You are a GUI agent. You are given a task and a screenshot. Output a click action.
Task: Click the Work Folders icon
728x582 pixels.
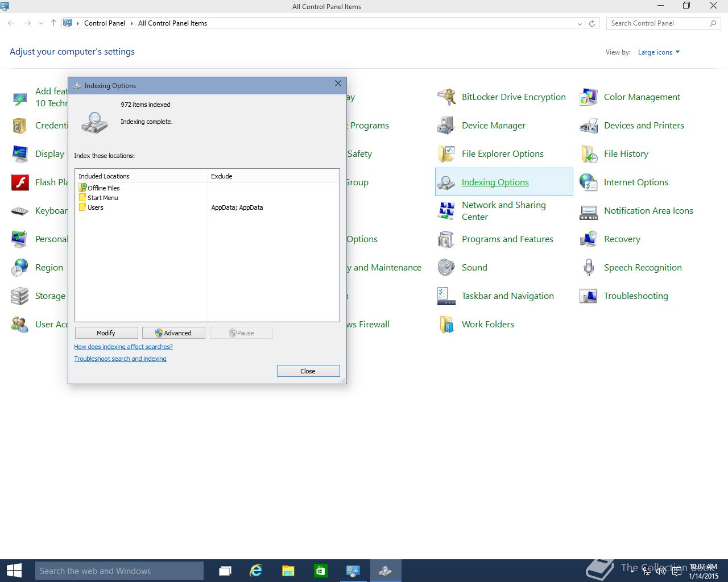tap(446, 325)
